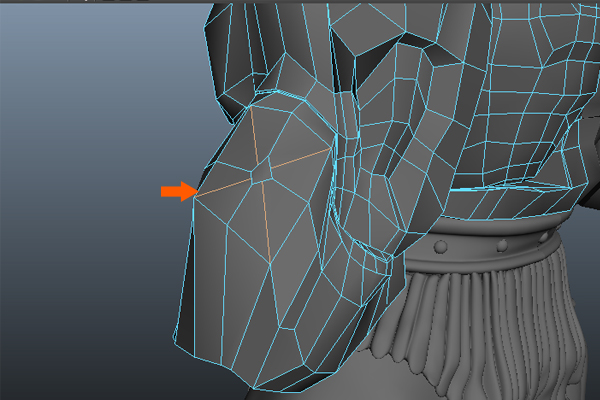Select the orange edge rising above the diamond face
Screen dimensions: 600x400
255,135
